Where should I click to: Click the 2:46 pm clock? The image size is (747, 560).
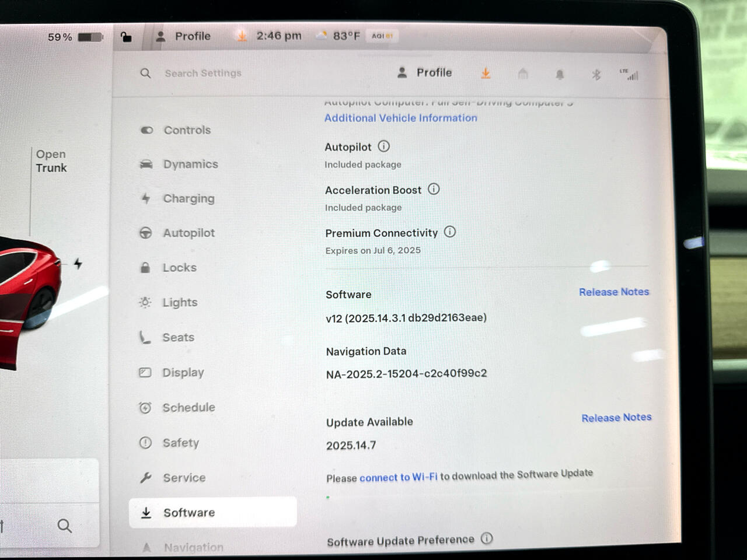pyautogui.click(x=279, y=36)
